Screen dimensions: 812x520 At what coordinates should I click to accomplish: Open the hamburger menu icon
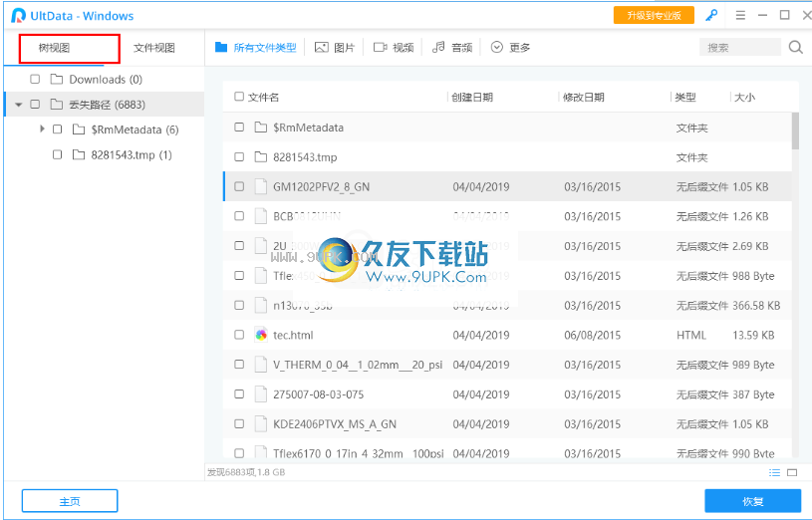740,16
